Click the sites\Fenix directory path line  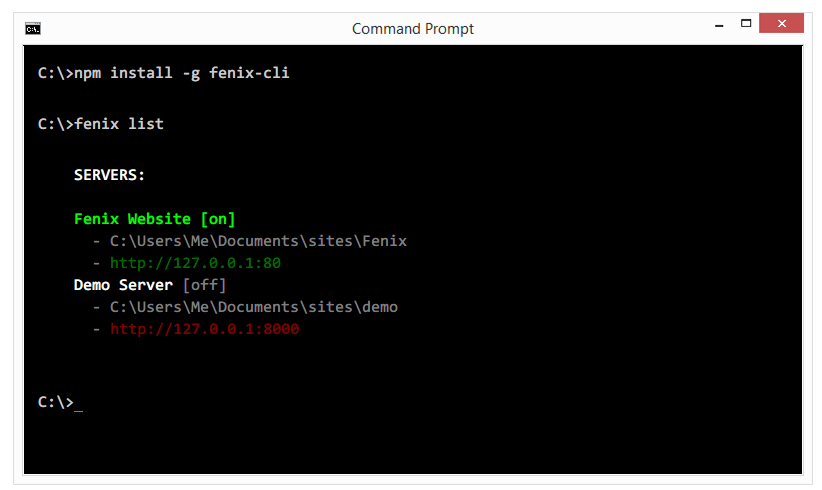(x=258, y=241)
